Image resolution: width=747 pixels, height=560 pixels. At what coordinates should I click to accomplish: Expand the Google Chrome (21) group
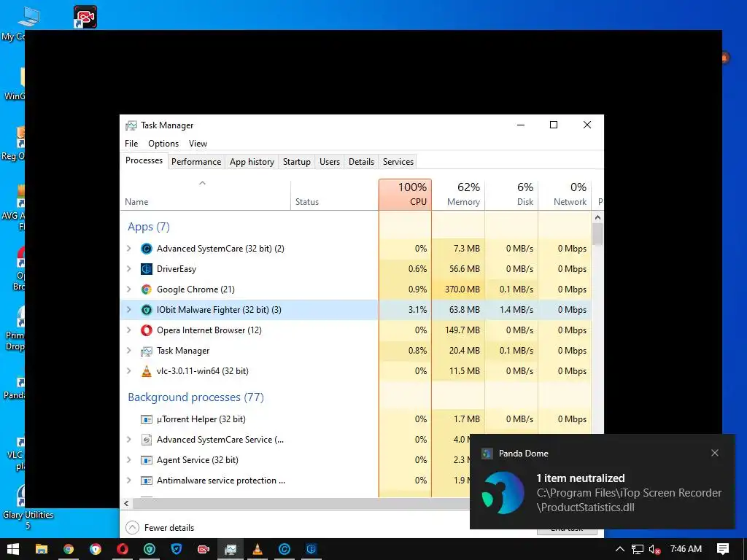pos(128,289)
